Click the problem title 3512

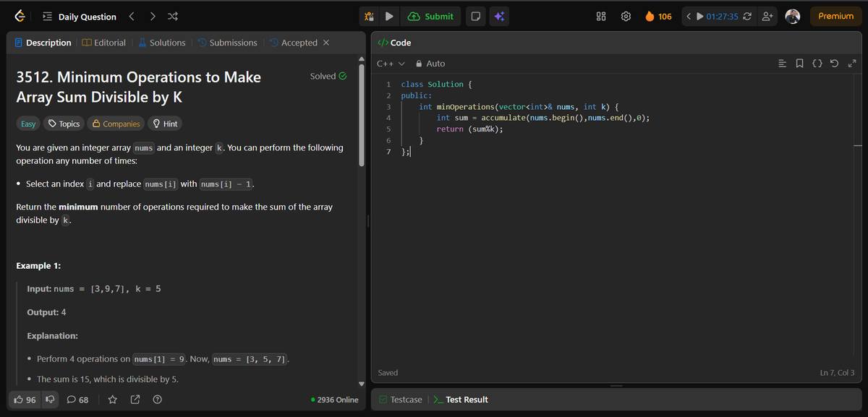139,87
